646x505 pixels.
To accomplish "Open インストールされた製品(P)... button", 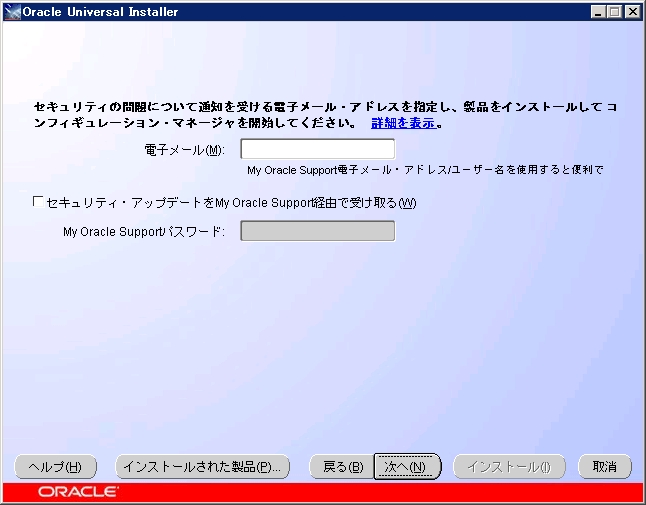I will [x=203, y=466].
